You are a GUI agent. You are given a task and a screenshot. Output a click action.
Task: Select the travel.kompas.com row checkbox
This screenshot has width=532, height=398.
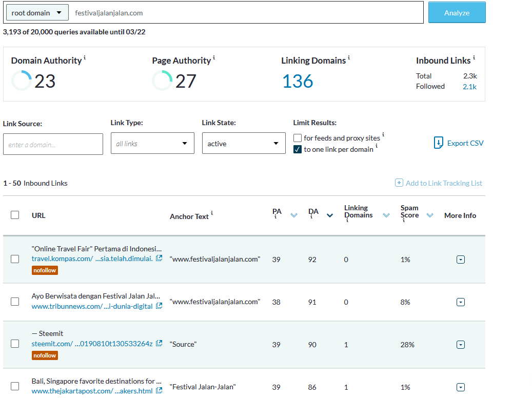tap(15, 259)
